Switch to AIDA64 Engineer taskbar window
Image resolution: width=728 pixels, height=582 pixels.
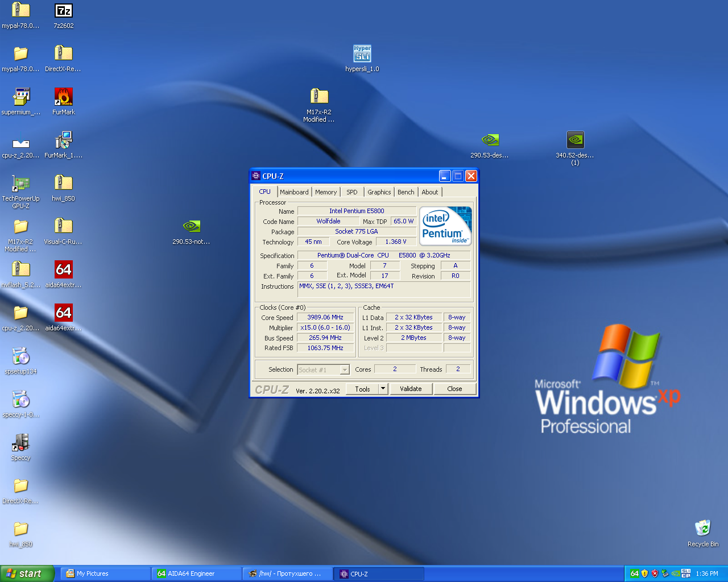point(196,573)
